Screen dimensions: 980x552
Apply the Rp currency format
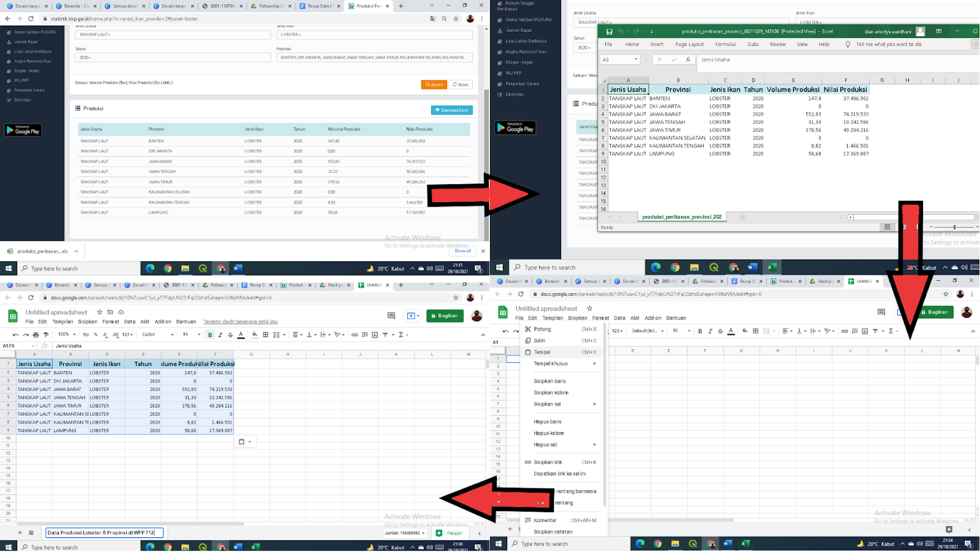(x=86, y=335)
